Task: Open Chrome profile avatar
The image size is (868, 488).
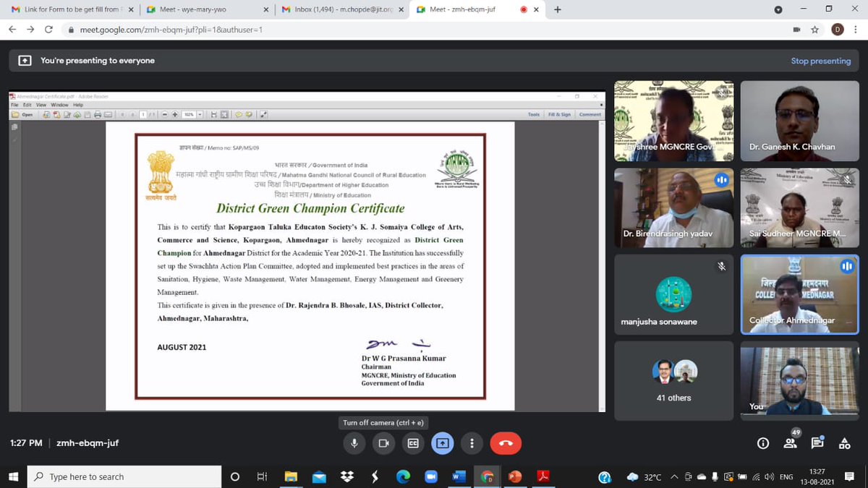Action: click(836, 30)
